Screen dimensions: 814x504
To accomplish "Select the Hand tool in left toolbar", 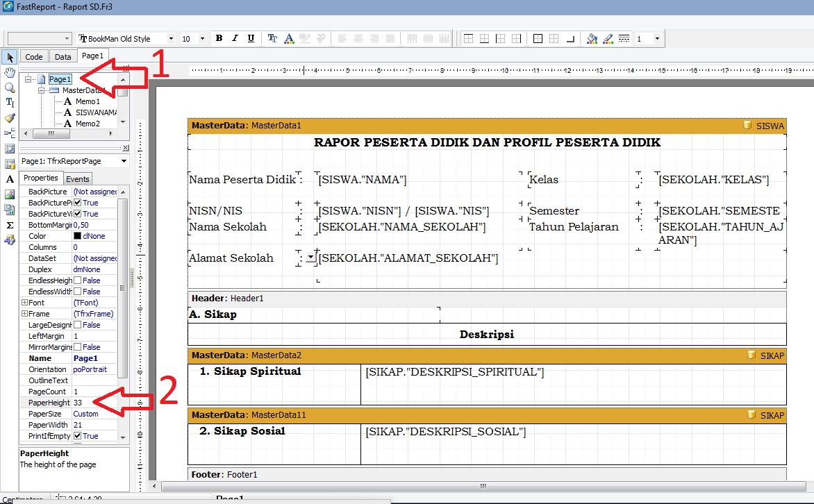I will [x=10, y=72].
